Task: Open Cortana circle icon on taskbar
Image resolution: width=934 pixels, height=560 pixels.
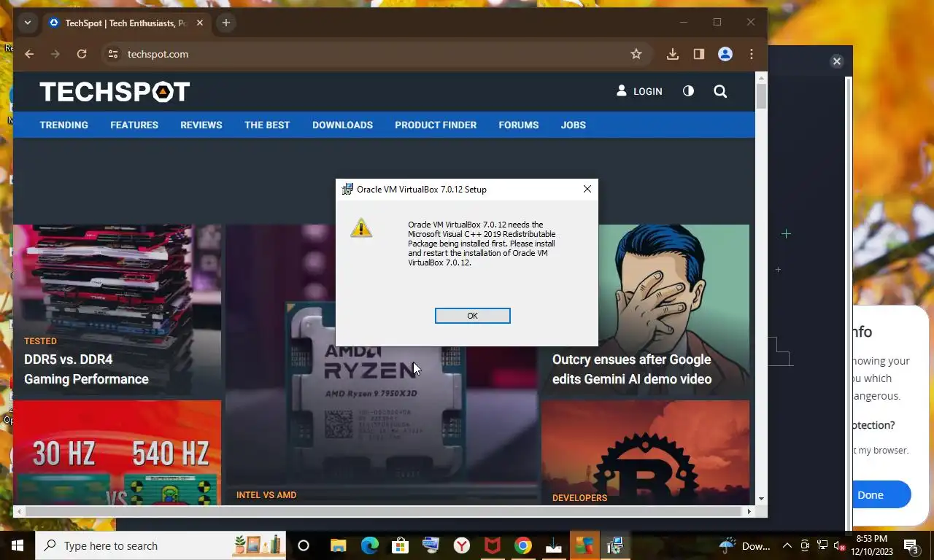Action: (x=304, y=545)
